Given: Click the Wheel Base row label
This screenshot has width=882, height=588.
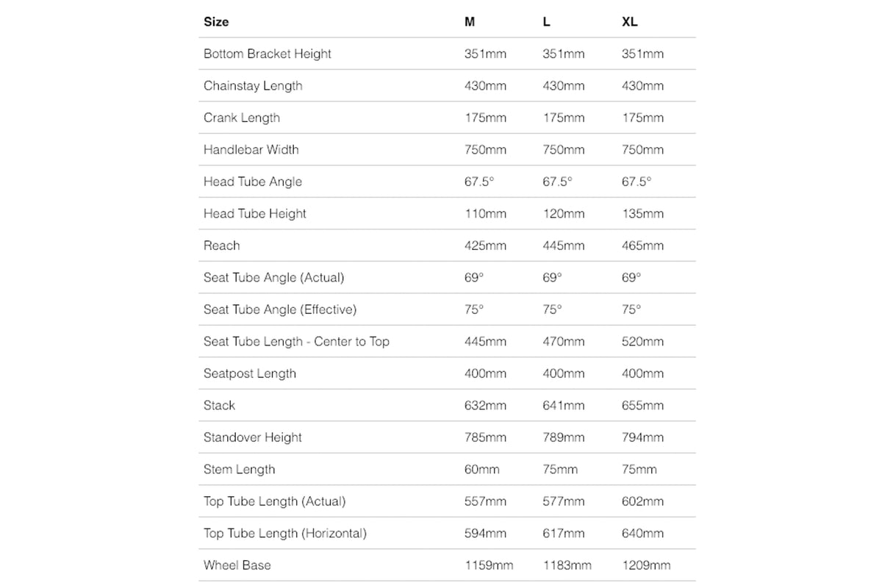Looking at the screenshot, I should pos(237,565).
